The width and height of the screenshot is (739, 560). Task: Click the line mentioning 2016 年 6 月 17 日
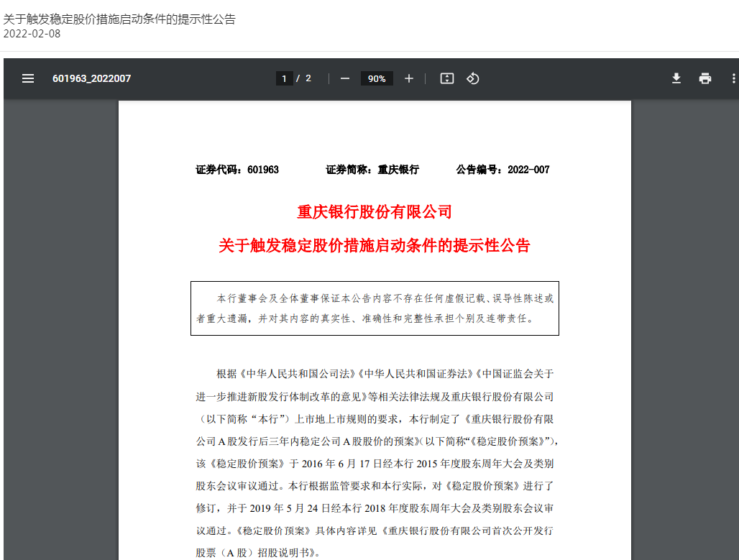(x=375, y=464)
